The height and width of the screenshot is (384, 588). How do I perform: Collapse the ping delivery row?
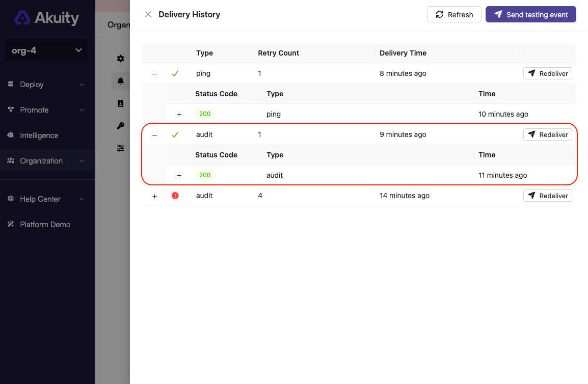click(x=154, y=73)
